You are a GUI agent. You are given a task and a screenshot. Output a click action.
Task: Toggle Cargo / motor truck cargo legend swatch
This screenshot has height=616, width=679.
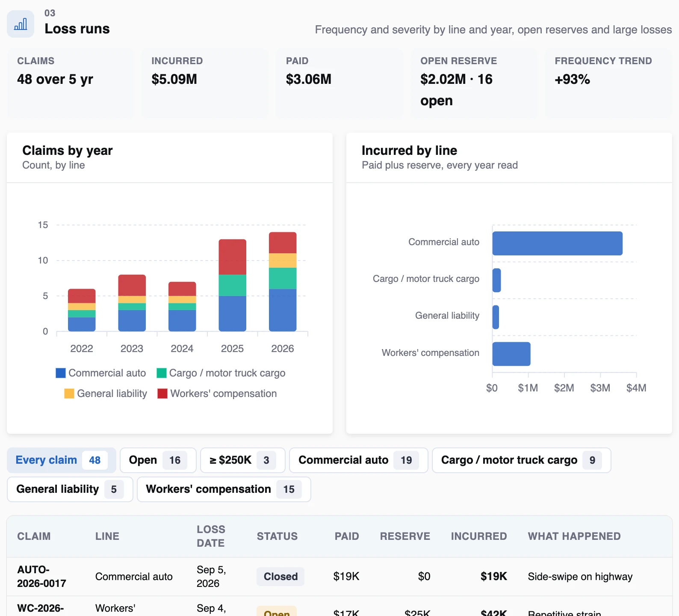pos(162,373)
